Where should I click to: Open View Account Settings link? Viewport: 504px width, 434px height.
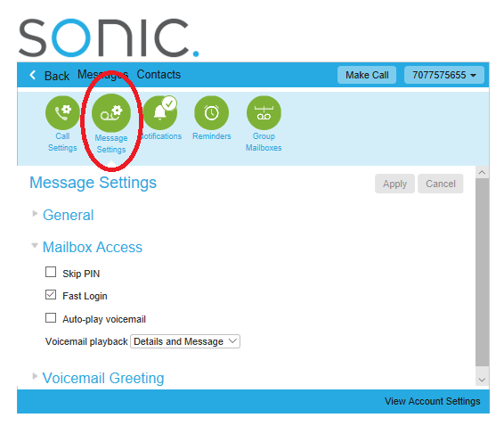(x=433, y=401)
